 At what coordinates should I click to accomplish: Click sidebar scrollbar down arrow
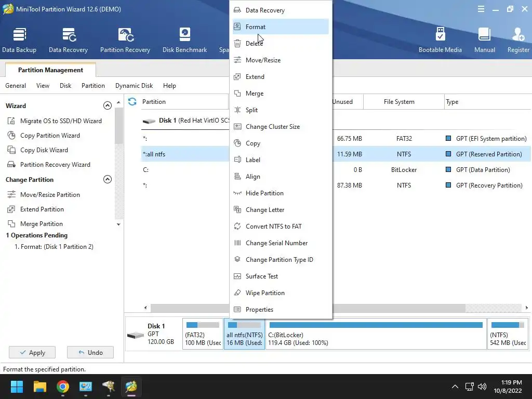[x=118, y=224]
